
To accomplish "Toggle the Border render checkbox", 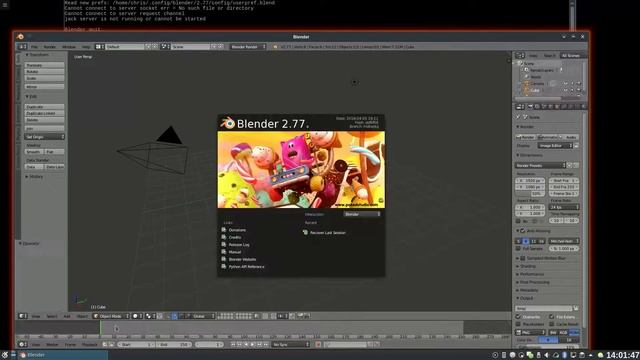I will click(x=518, y=221).
